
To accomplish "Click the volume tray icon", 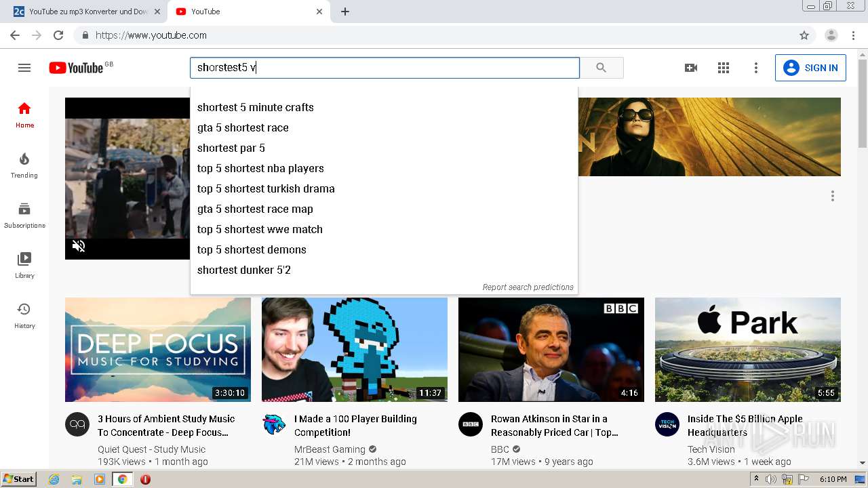I will coord(771,479).
